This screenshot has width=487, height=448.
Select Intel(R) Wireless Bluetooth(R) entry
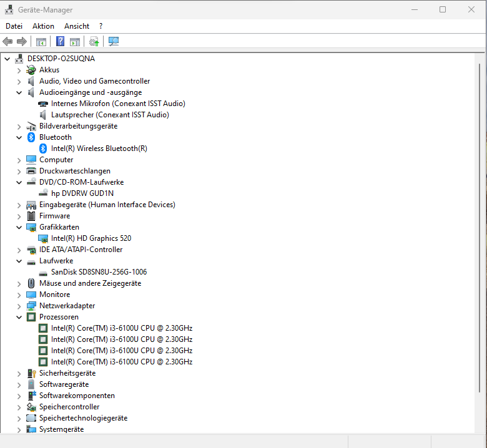point(99,149)
